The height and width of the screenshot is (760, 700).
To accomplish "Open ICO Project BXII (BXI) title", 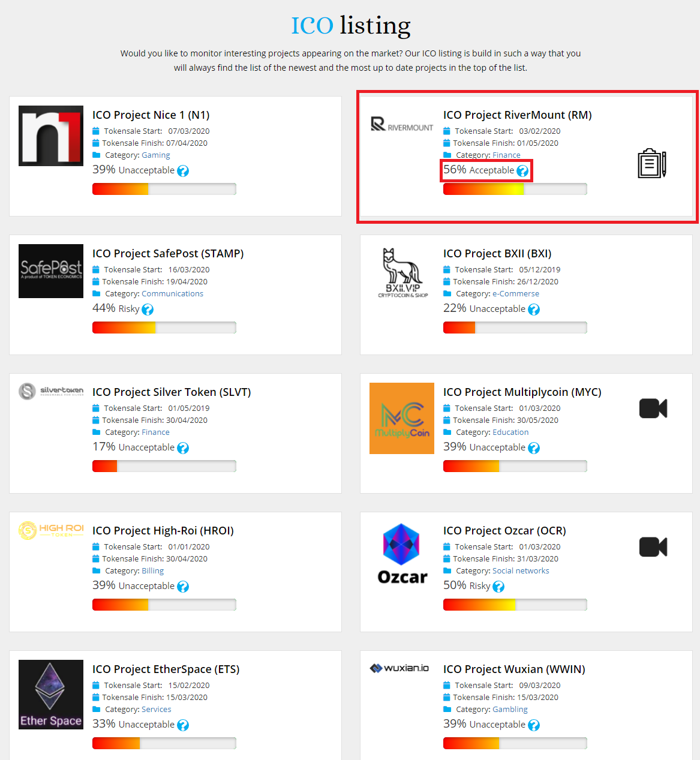I will pyautogui.click(x=497, y=253).
